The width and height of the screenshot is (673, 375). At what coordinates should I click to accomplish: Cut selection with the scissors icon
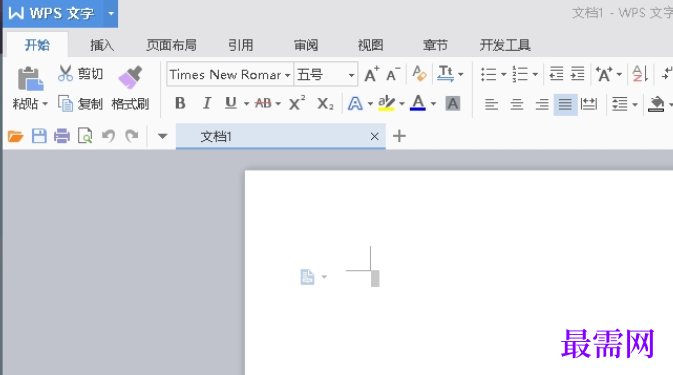pos(65,73)
